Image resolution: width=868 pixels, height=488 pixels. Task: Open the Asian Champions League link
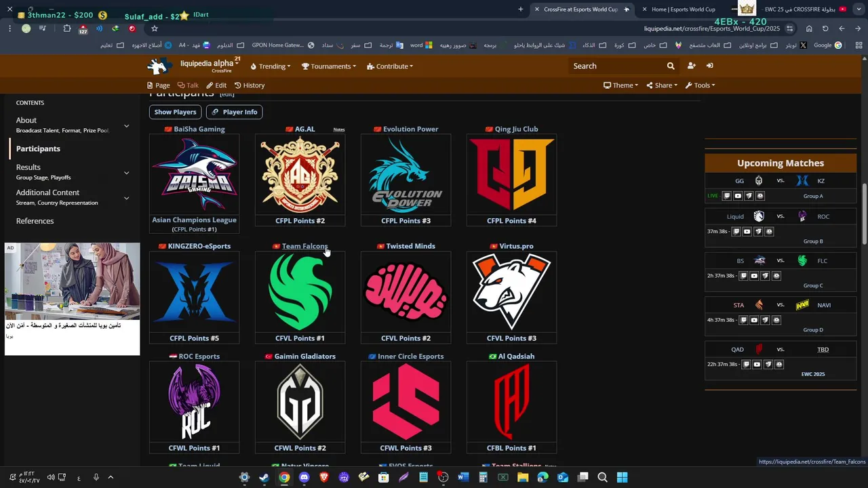pyautogui.click(x=194, y=220)
